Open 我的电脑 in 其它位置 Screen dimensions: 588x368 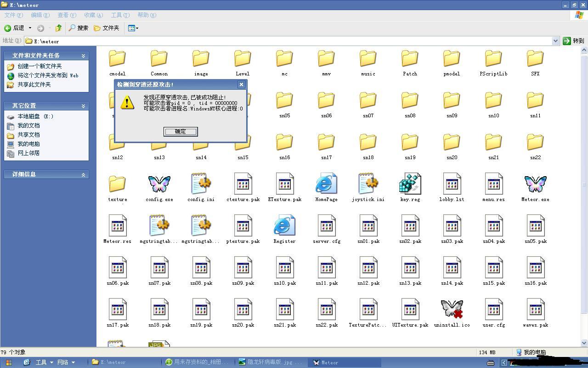click(x=28, y=144)
